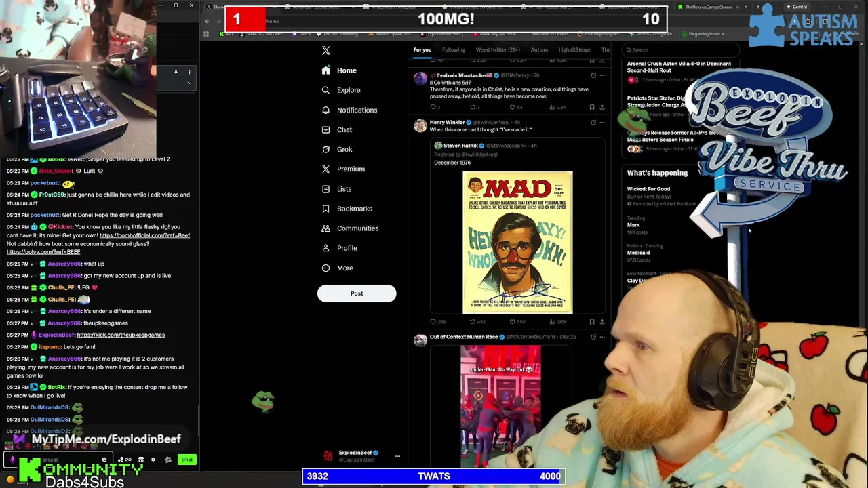Image resolution: width=868 pixels, height=488 pixels.
Task: Click the white Post button
Action: click(x=357, y=293)
